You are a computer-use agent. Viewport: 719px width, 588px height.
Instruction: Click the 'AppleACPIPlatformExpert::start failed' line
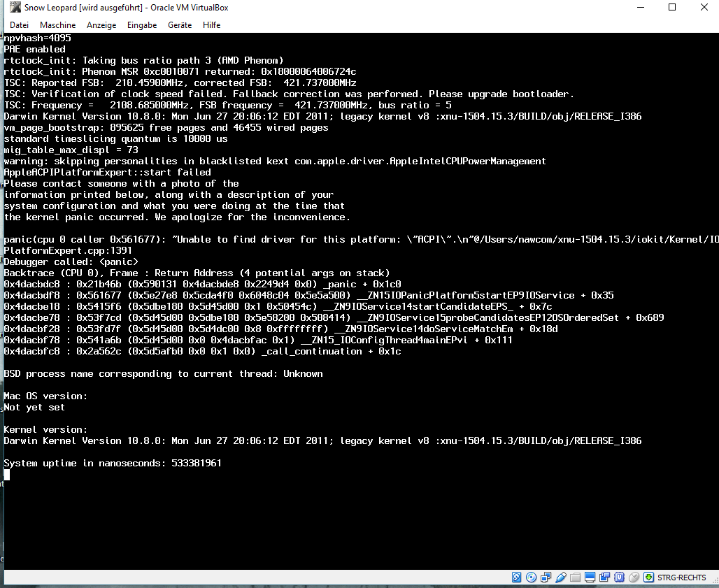(x=107, y=172)
